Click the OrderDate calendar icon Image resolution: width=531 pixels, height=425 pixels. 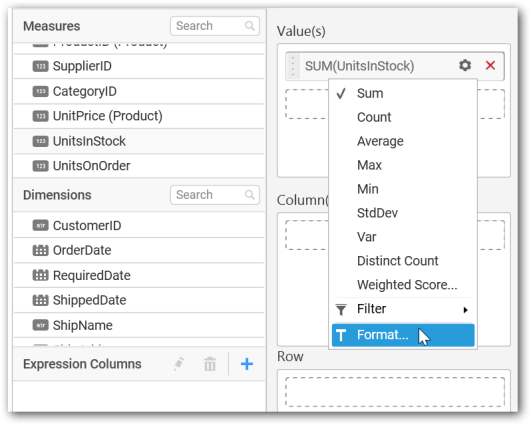click(x=40, y=250)
